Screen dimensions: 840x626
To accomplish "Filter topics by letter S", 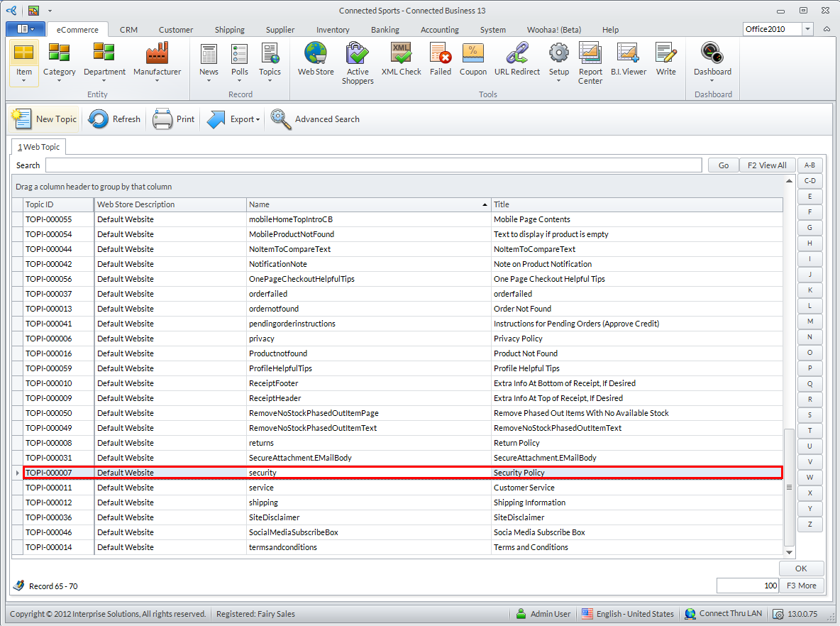I will click(809, 414).
